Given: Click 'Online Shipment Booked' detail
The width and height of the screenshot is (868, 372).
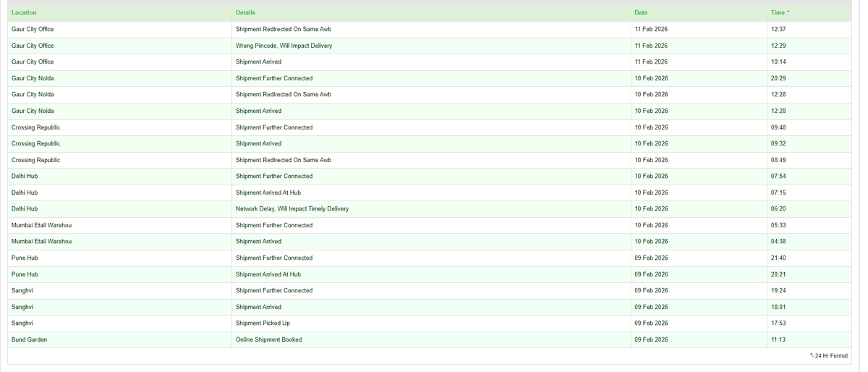Looking at the screenshot, I should (269, 339).
